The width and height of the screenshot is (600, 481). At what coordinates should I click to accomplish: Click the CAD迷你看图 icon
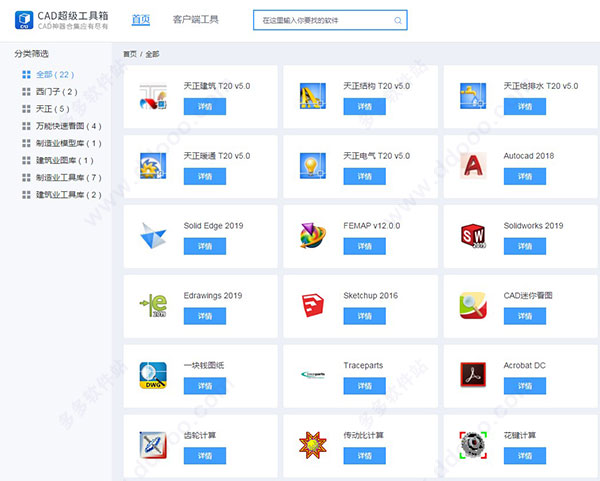pos(473,305)
